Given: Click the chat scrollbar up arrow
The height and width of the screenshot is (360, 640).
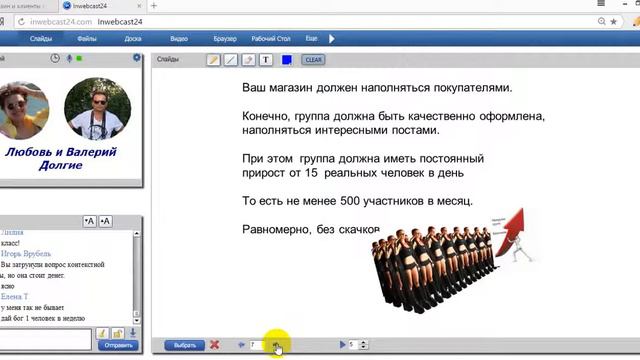Looking at the screenshot, I should tap(137, 233).
